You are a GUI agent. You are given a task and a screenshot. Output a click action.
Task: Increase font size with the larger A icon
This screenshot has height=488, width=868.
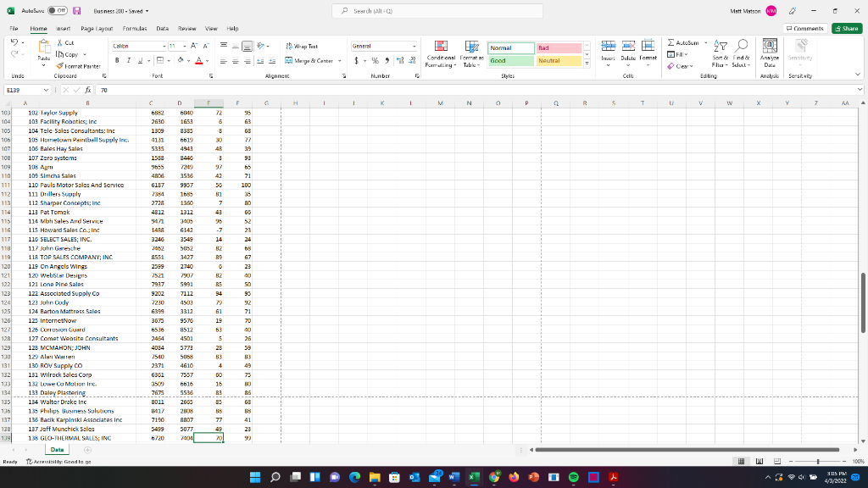pyautogui.click(x=194, y=46)
